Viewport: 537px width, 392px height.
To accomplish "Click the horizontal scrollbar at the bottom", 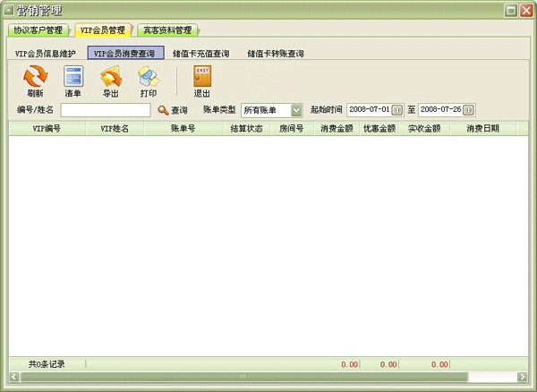I will click(x=242, y=378).
